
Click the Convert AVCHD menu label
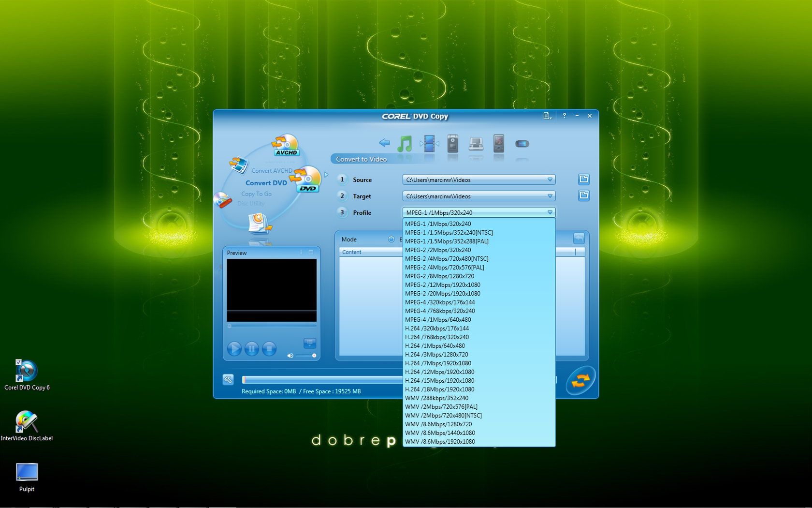point(272,171)
